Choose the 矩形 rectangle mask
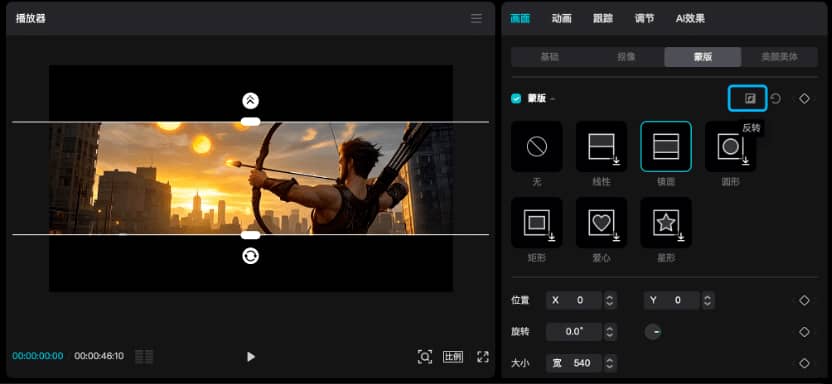 click(537, 223)
